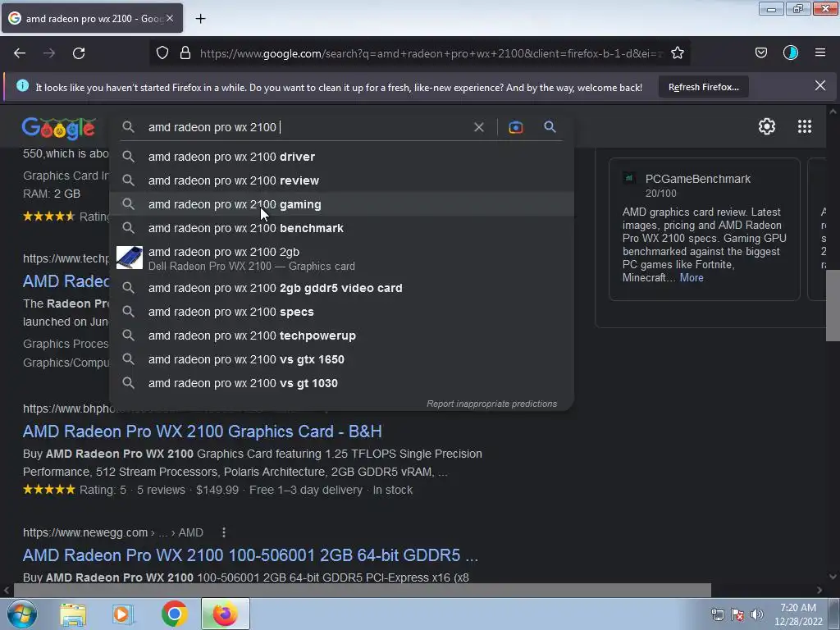This screenshot has height=630, width=840.
Task: Choose suggestion ending in gaming
Action: point(341,204)
